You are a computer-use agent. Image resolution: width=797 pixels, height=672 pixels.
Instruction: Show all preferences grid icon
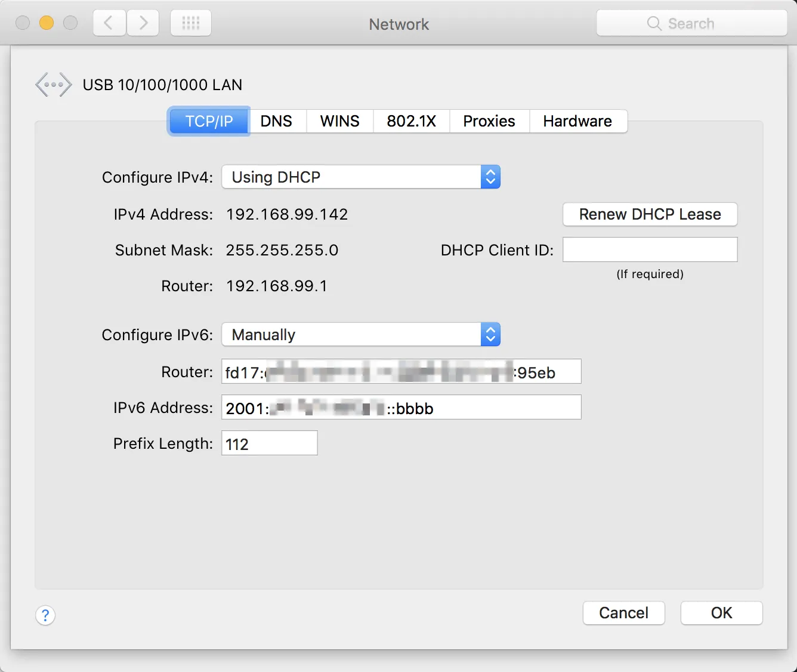pos(191,23)
